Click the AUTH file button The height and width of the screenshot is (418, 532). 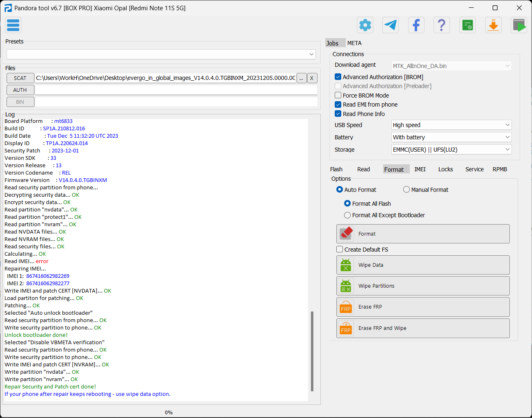(x=21, y=90)
